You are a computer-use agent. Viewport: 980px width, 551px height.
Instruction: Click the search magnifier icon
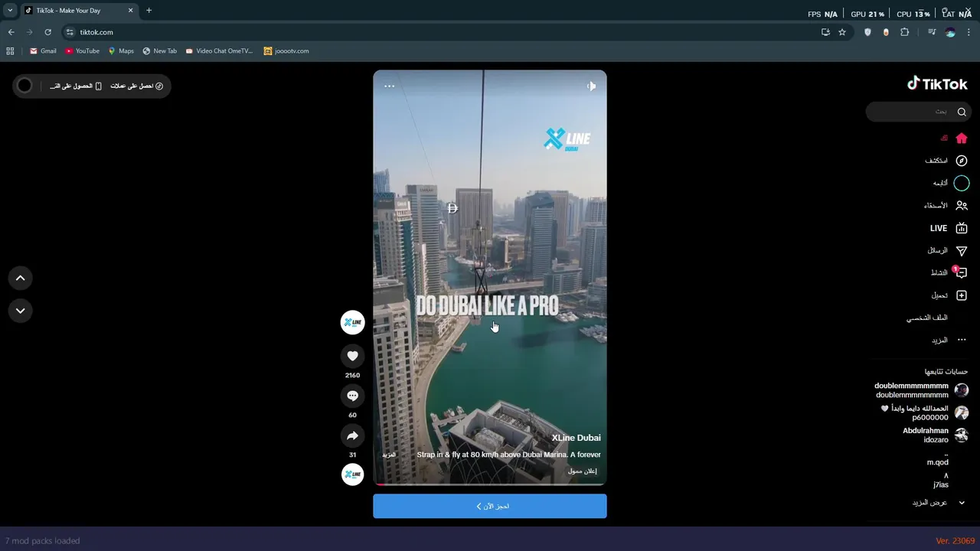962,112
